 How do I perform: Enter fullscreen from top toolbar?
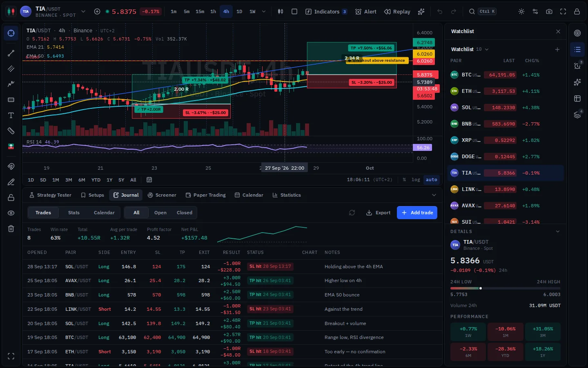[x=563, y=11]
